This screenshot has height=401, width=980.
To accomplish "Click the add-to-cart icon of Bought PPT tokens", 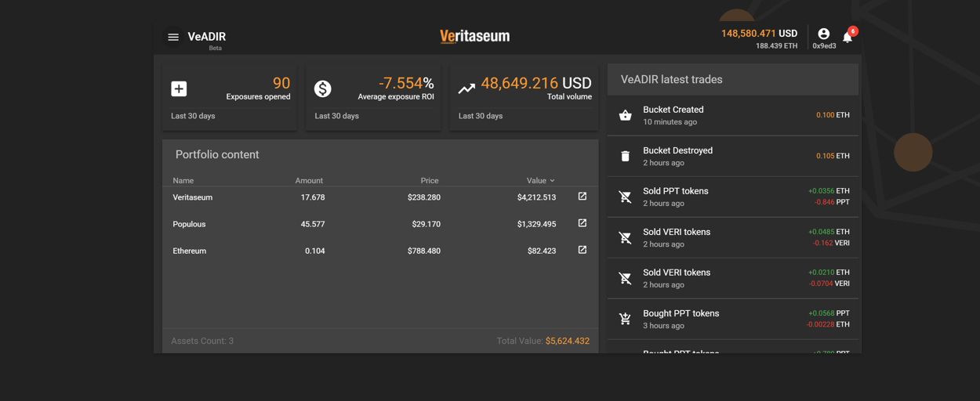I will pyautogui.click(x=625, y=319).
